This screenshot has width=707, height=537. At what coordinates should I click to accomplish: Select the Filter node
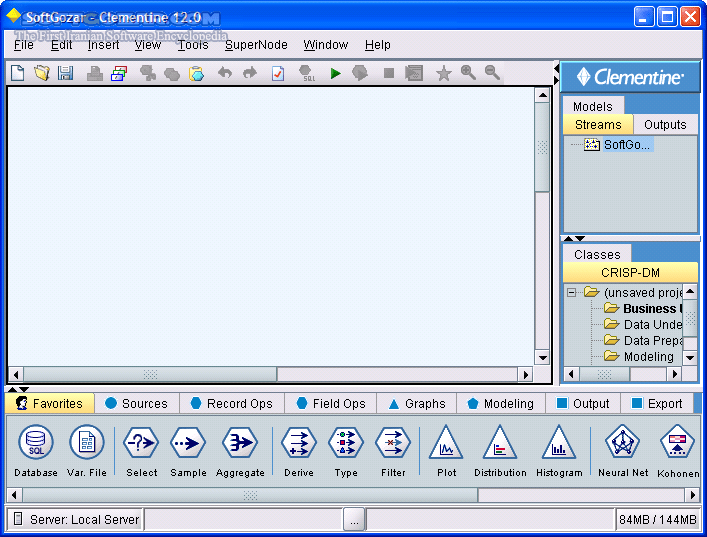click(393, 450)
